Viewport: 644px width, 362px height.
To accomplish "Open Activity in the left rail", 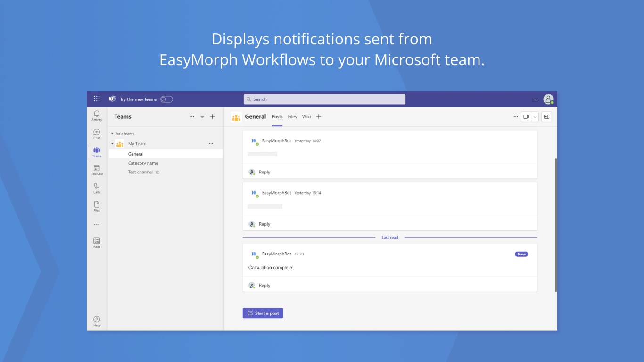I will [97, 116].
